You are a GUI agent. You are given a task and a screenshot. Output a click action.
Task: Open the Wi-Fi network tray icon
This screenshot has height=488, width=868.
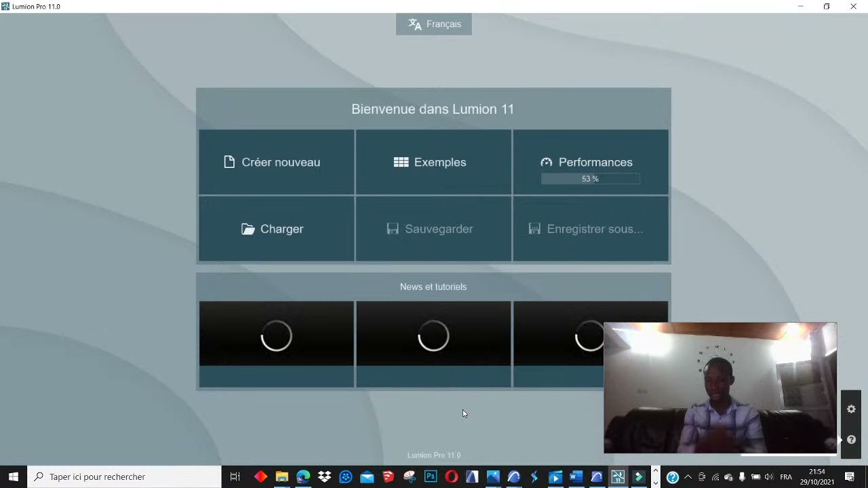pyautogui.click(x=715, y=477)
